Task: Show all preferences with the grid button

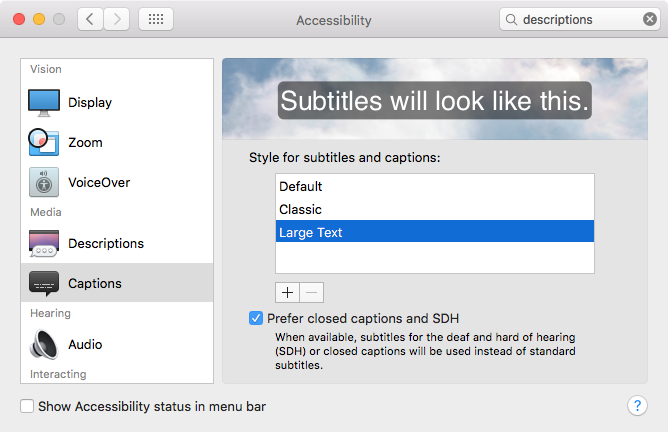Action: [x=156, y=19]
